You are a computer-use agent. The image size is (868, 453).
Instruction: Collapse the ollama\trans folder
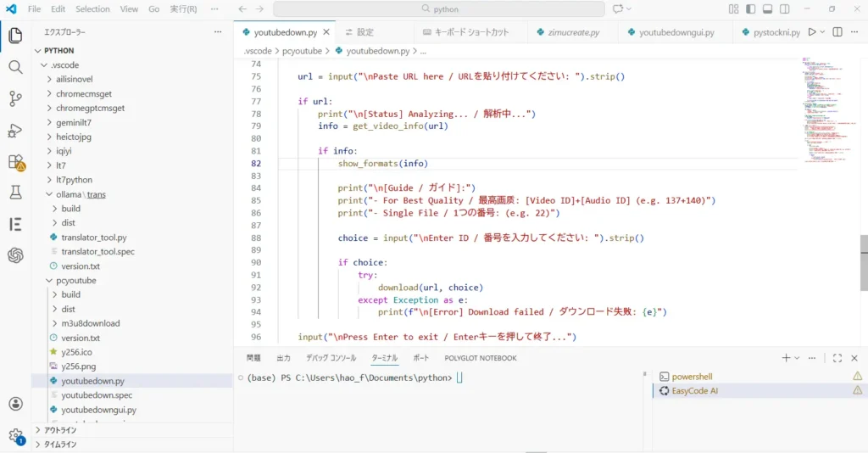(132, 194)
